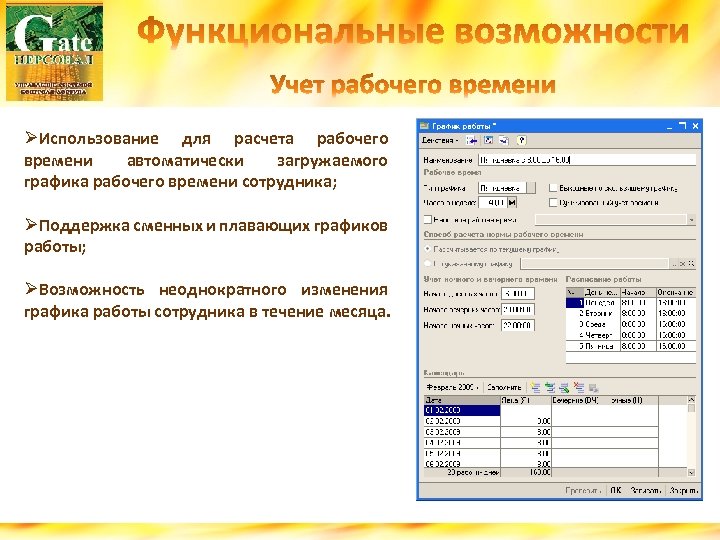Open help with the question mark icon

tap(521, 141)
